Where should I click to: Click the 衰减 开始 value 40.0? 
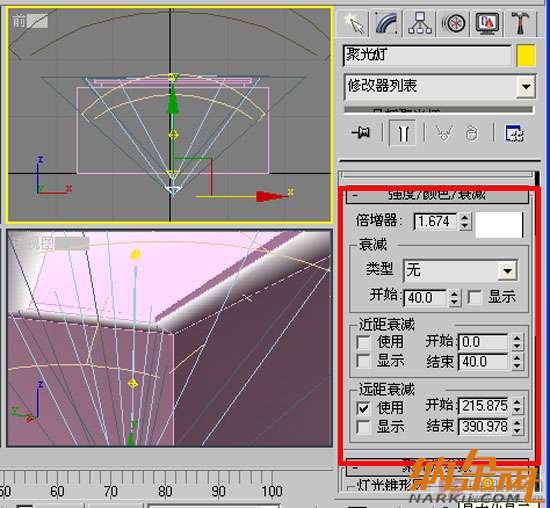(425, 298)
